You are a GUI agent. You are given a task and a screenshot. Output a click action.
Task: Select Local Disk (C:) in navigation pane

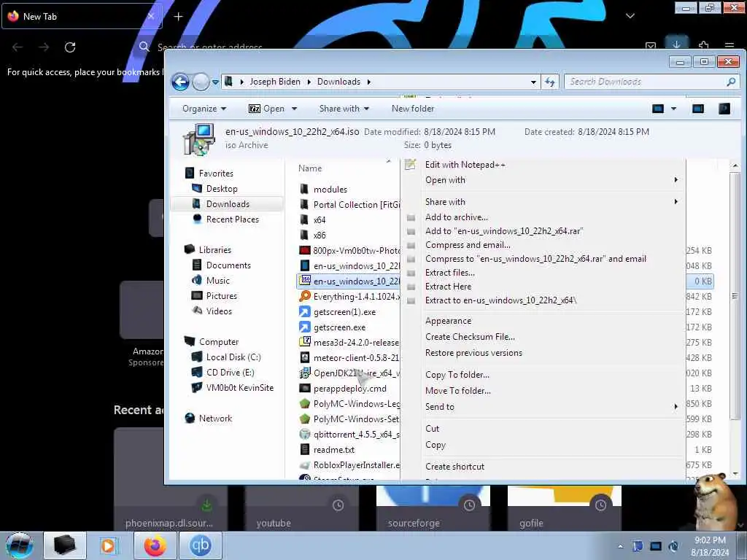point(233,357)
